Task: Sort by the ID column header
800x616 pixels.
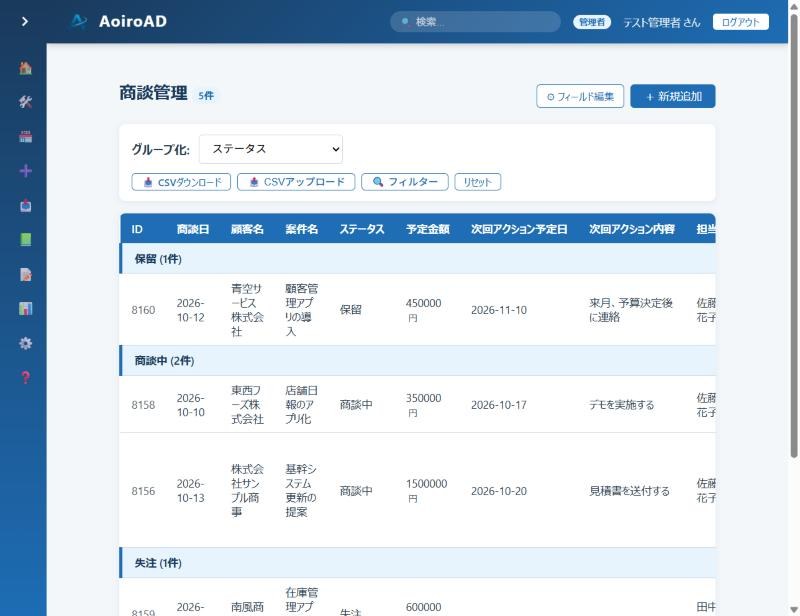Action: pyautogui.click(x=137, y=229)
